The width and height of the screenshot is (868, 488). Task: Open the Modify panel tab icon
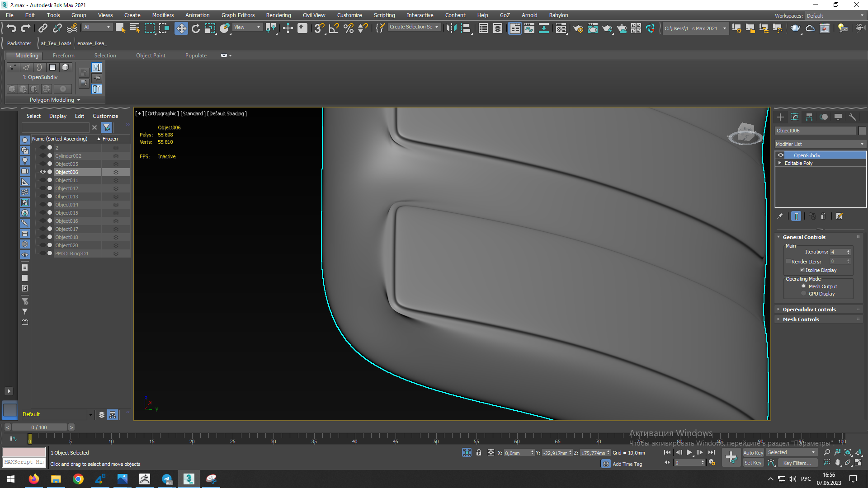coord(795,117)
